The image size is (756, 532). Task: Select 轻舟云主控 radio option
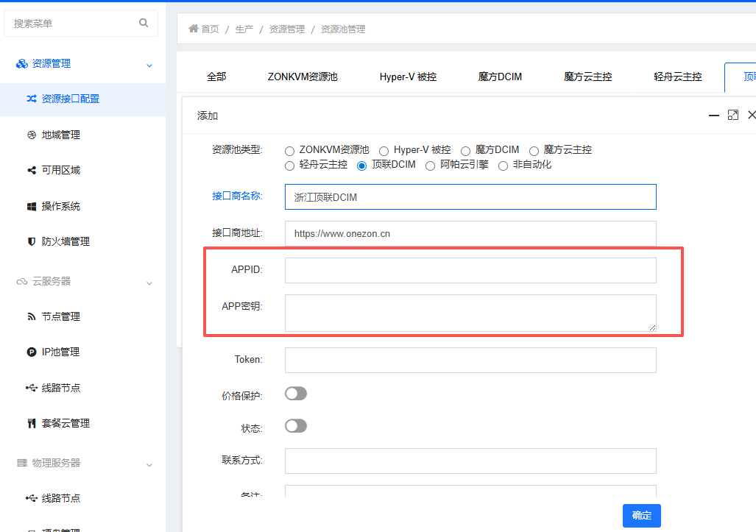(289, 166)
